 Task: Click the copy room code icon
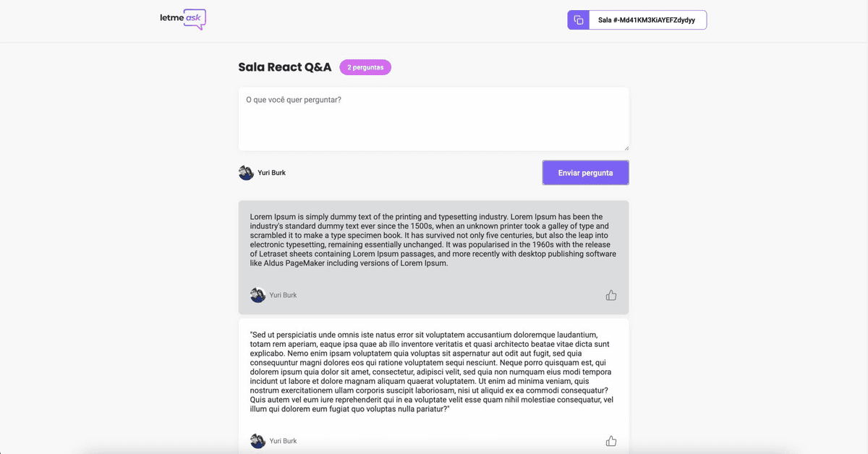pyautogui.click(x=579, y=20)
